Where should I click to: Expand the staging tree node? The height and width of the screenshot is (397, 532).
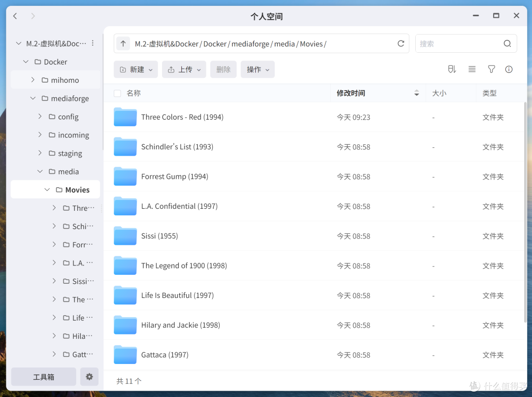coord(40,153)
